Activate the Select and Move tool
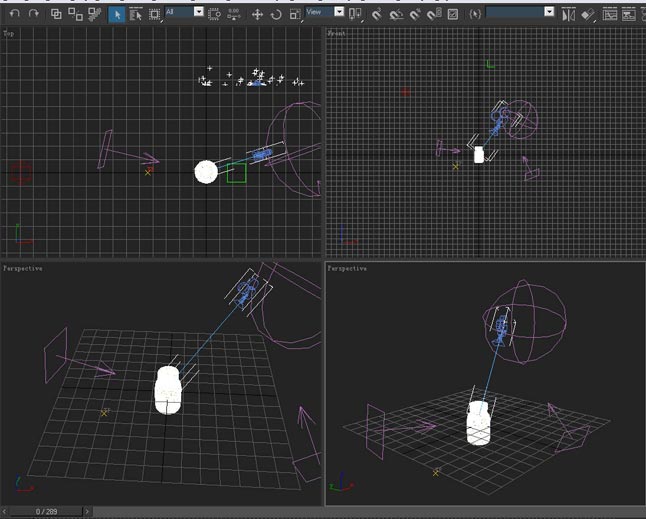This screenshot has height=519, width=646. coord(257,15)
